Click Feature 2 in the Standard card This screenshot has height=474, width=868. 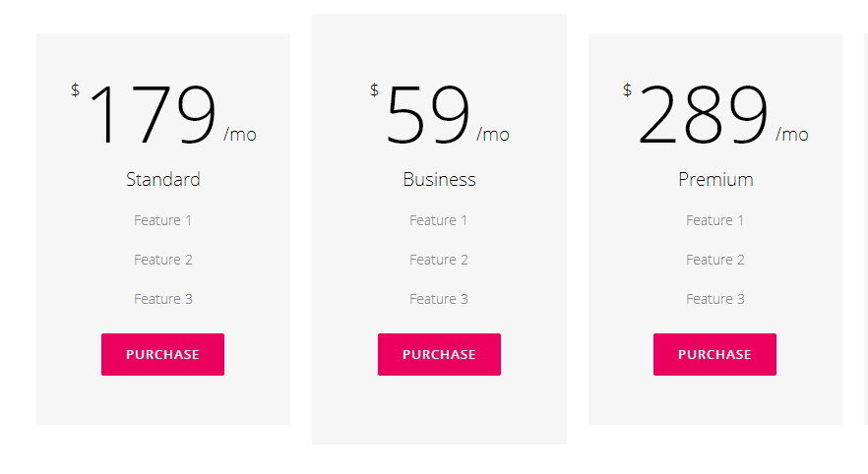(x=163, y=260)
